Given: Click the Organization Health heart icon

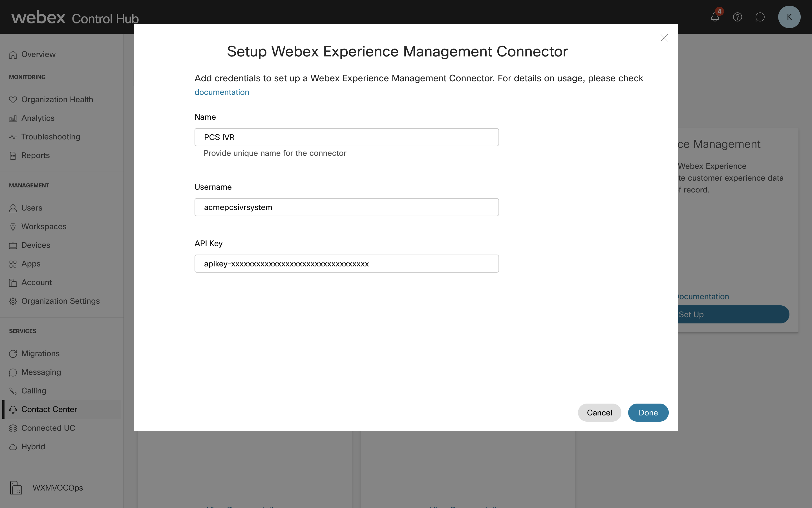Looking at the screenshot, I should (13, 100).
